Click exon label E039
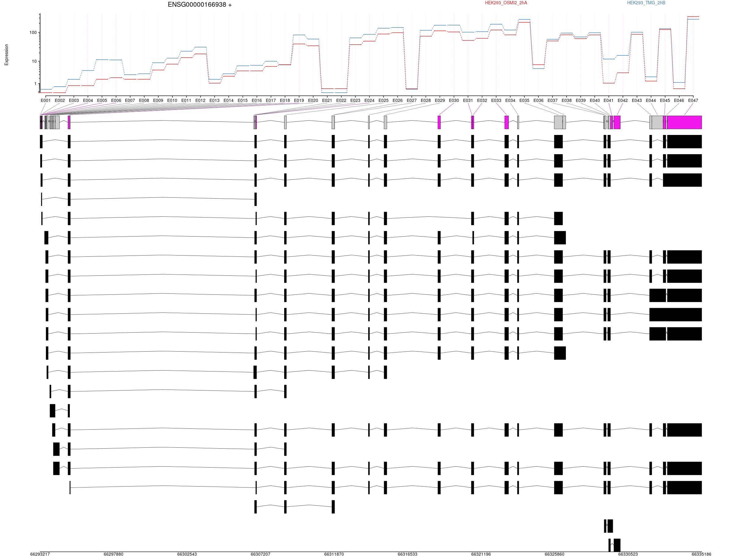The height and width of the screenshot is (560, 735). click(581, 100)
